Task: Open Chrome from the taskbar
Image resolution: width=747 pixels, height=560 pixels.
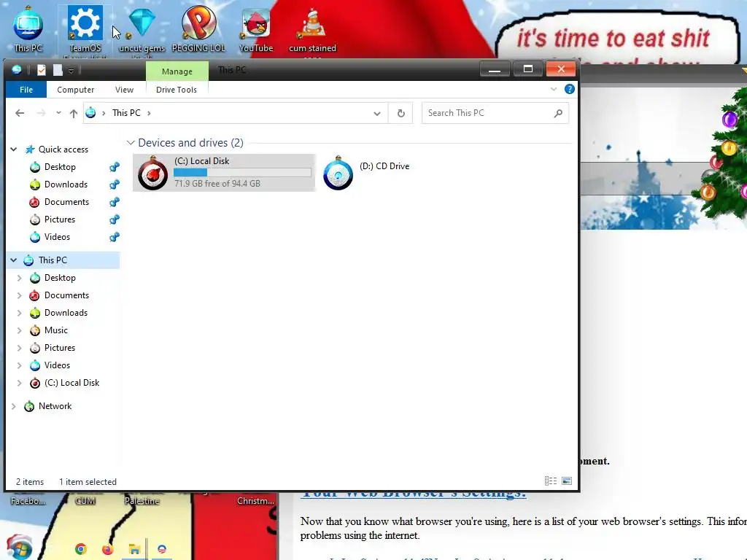Action: pyautogui.click(x=80, y=549)
